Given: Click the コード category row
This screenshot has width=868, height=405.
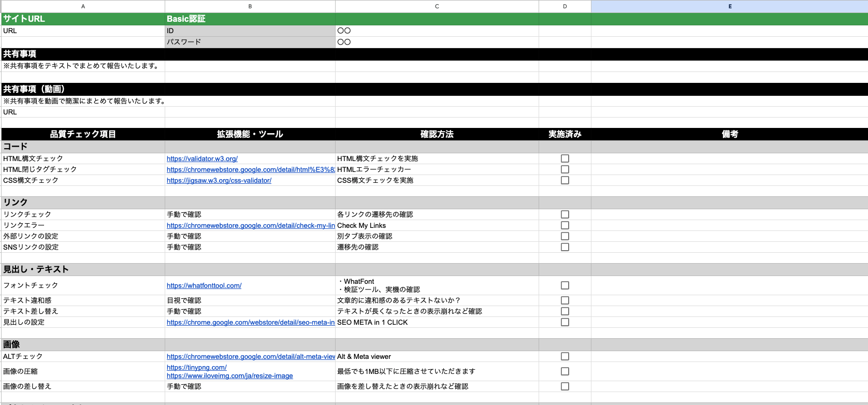Looking at the screenshot, I should (x=435, y=147).
